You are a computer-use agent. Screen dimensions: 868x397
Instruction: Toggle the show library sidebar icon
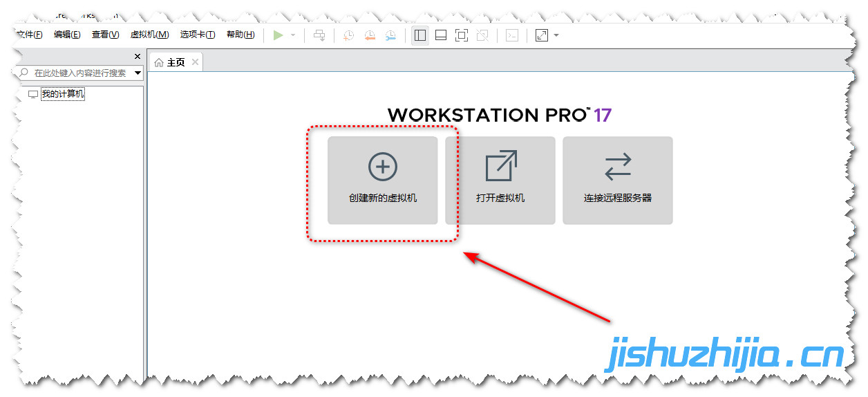point(419,35)
